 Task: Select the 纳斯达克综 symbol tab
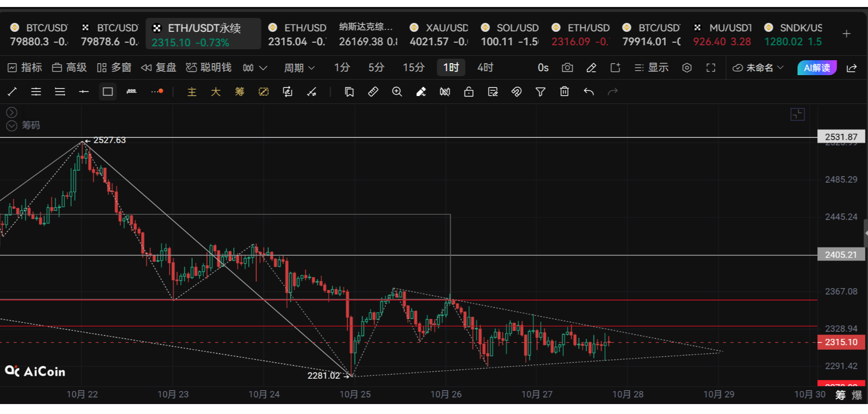[x=368, y=34]
